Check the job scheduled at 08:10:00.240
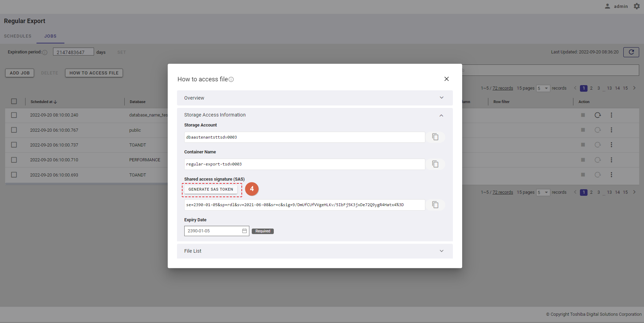This screenshot has width=644, height=323. click(14, 115)
